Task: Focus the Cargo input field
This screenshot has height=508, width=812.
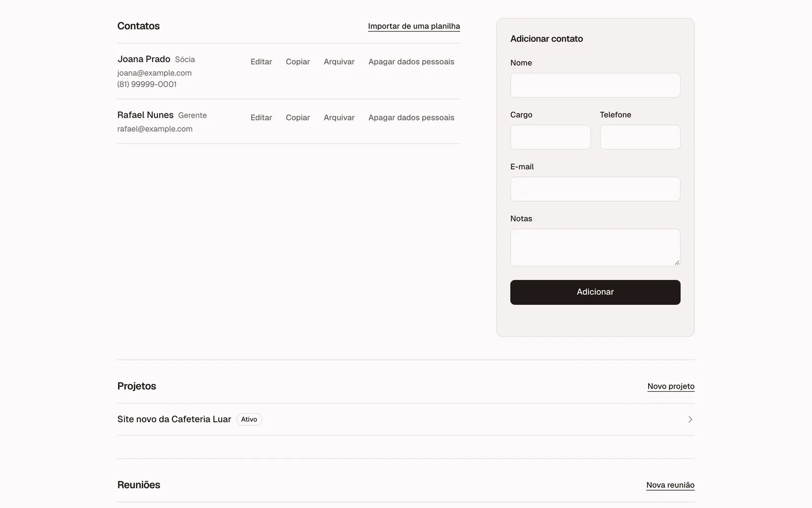Action: coord(551,137)
